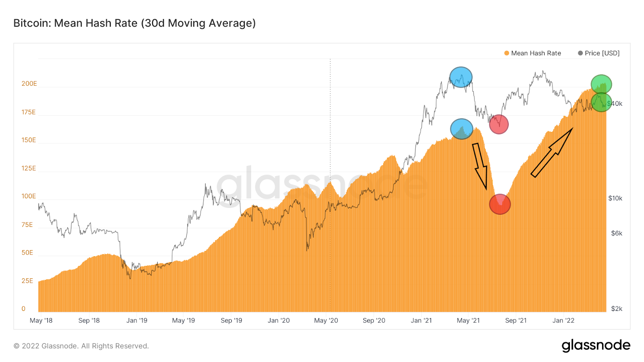Toggle the Price [USD] legend entry
644x362 pixels.
(599, 53)
